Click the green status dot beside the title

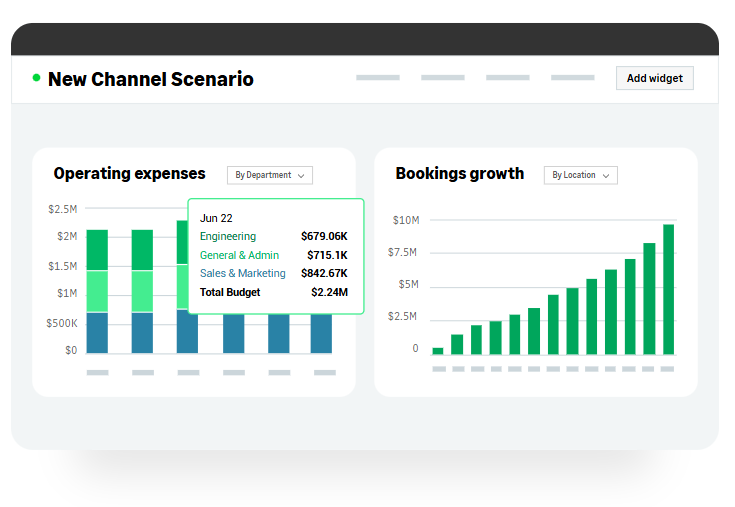pos(36,77)
